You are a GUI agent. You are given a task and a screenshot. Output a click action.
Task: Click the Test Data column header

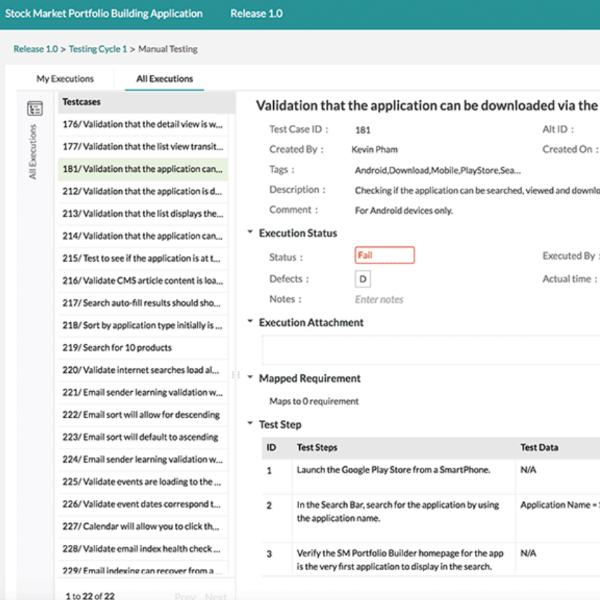coord(539,447)
